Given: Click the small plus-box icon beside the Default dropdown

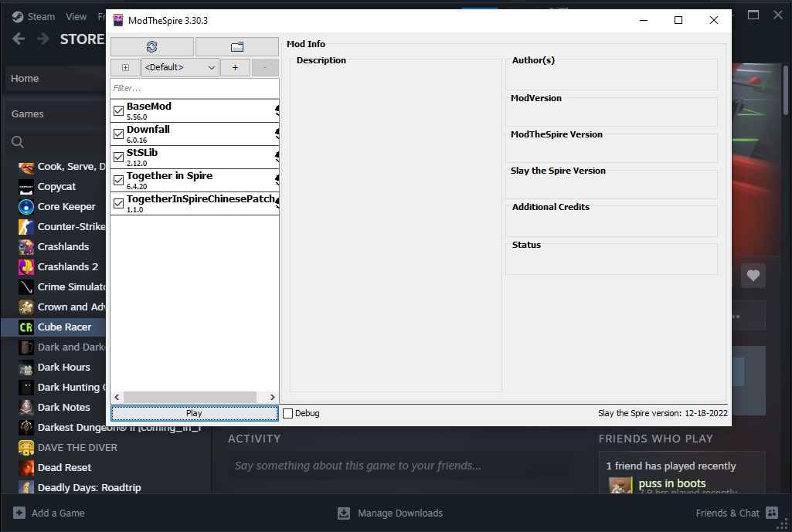Looking at the screenshot, I should (x=125, y=67).
